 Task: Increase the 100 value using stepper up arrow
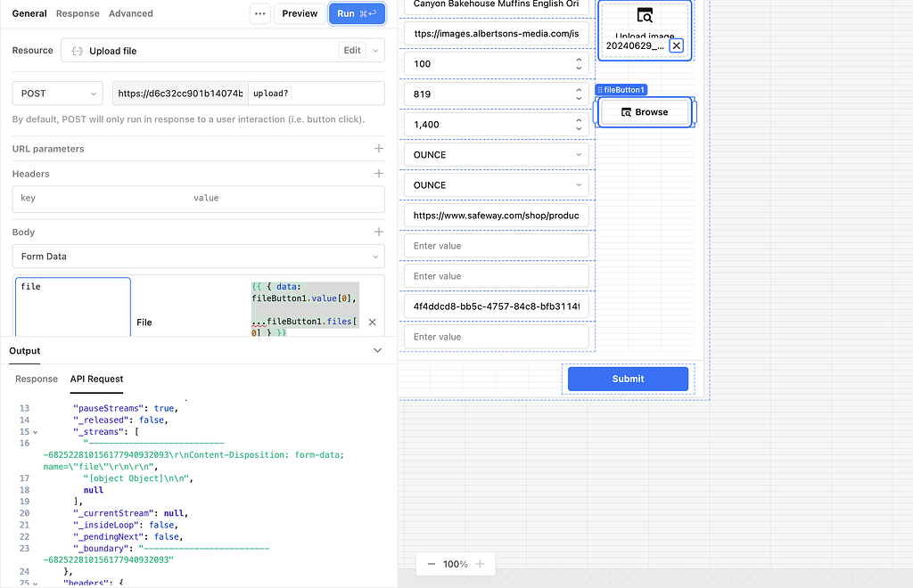[579, 60]
